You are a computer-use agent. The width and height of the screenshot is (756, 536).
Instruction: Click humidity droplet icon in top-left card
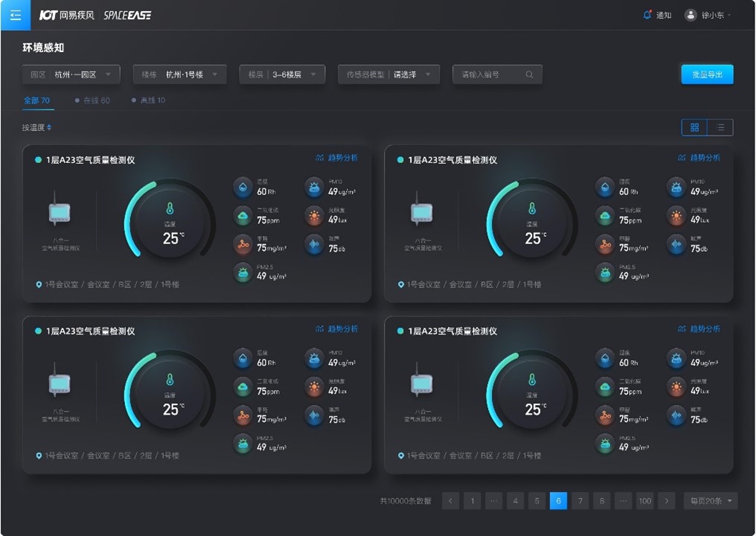[x=243, y=187]
